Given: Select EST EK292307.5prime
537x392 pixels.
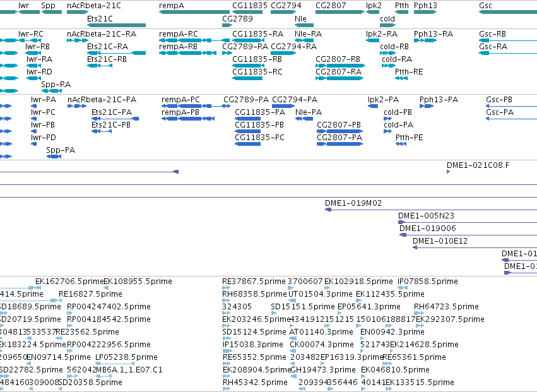Looking at the screenshot, I should click(450, 319).
